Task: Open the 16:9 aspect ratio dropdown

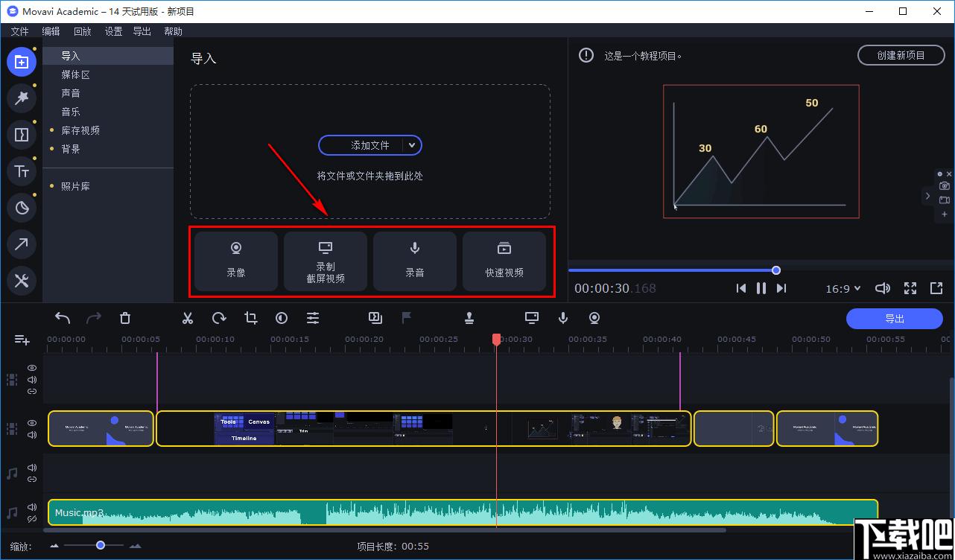Action: click(843, 288)
